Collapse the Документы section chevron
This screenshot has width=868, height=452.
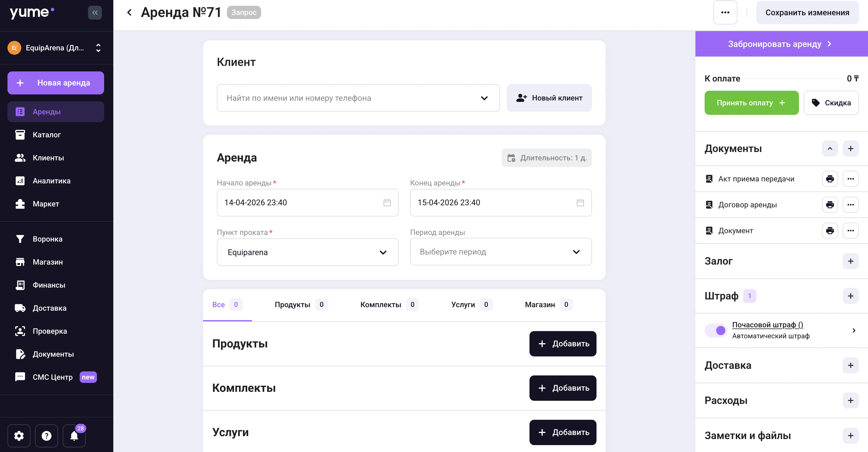(829, 149)
